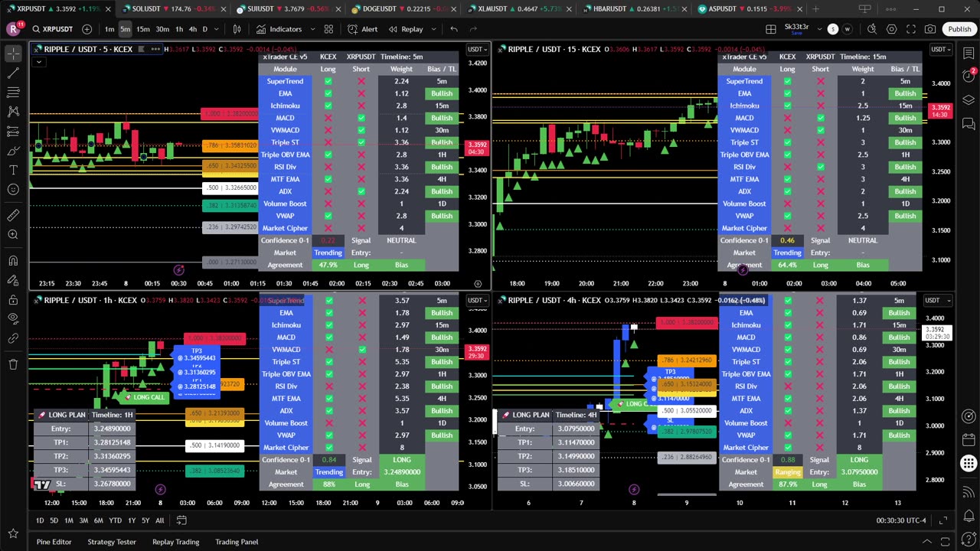Select the 15m timeframe button
The height and width of the screenshot is (551, 980).
point(143,29)
